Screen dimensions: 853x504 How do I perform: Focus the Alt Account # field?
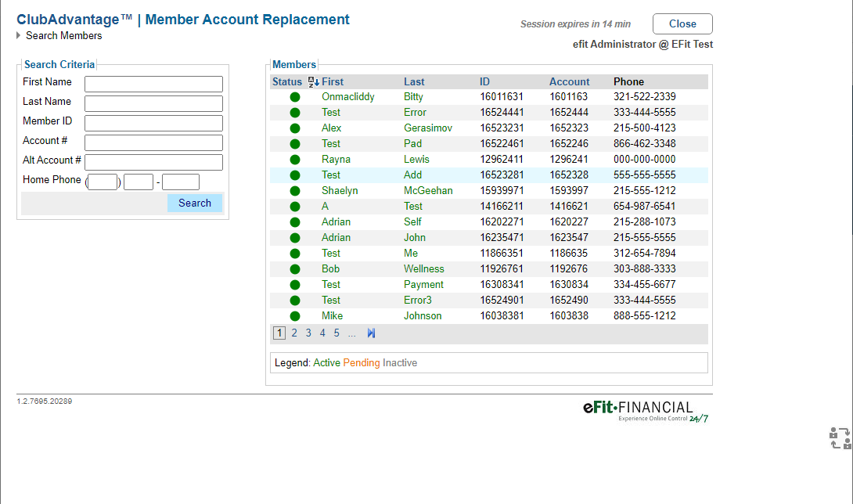point(154,162)
